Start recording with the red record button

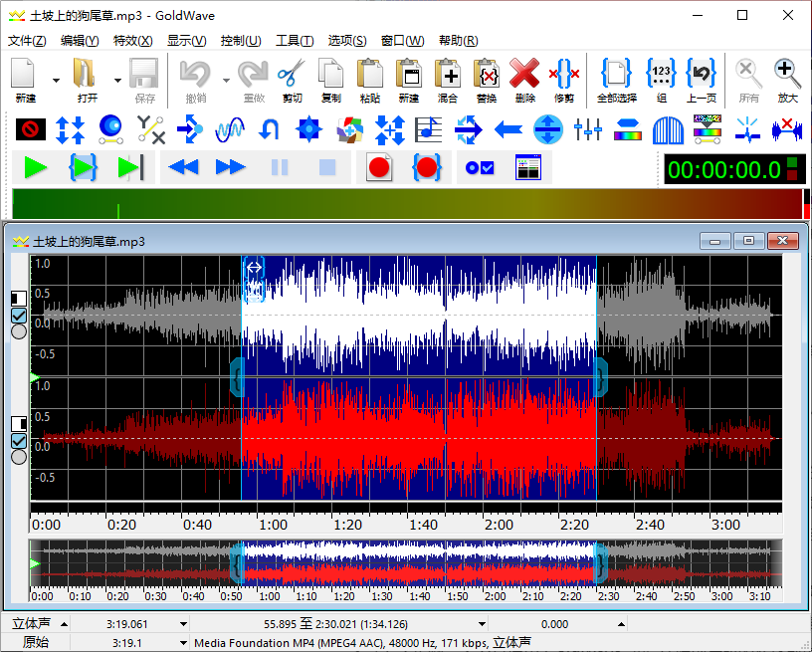[x=378, y=168]
